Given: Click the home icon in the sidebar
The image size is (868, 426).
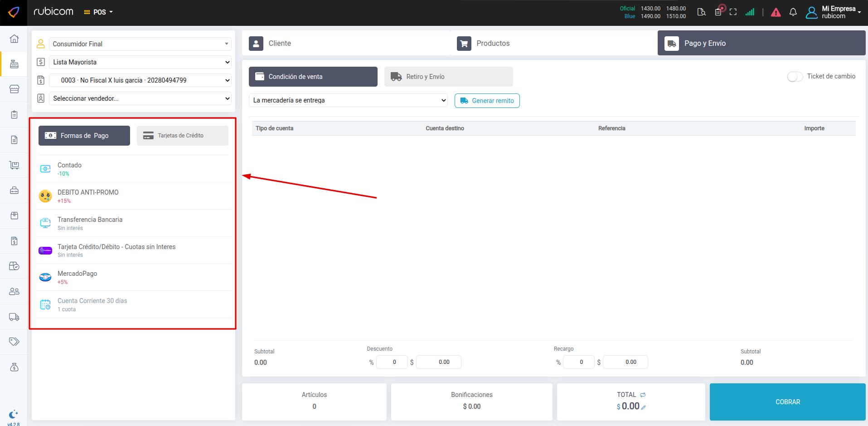Looking at the screenshot, I should coord(14,39).
